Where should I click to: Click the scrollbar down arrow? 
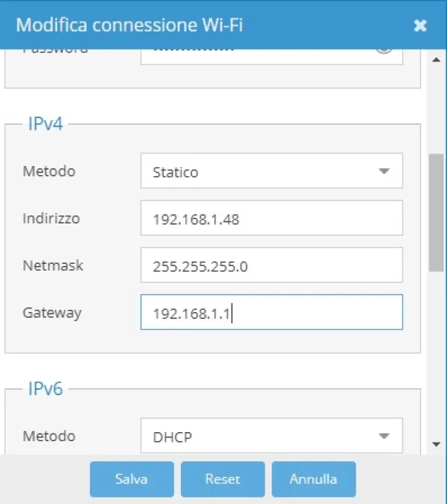click(436, 444)
